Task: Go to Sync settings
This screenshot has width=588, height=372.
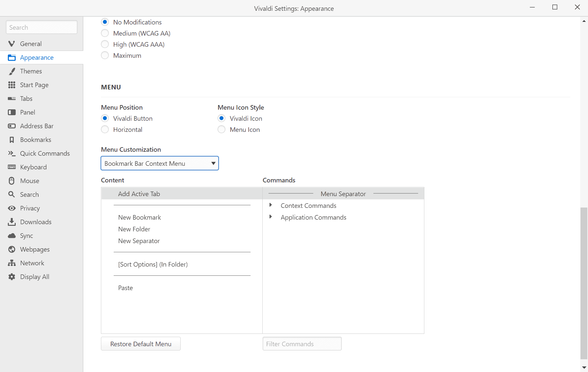Action: pos(26,236)
